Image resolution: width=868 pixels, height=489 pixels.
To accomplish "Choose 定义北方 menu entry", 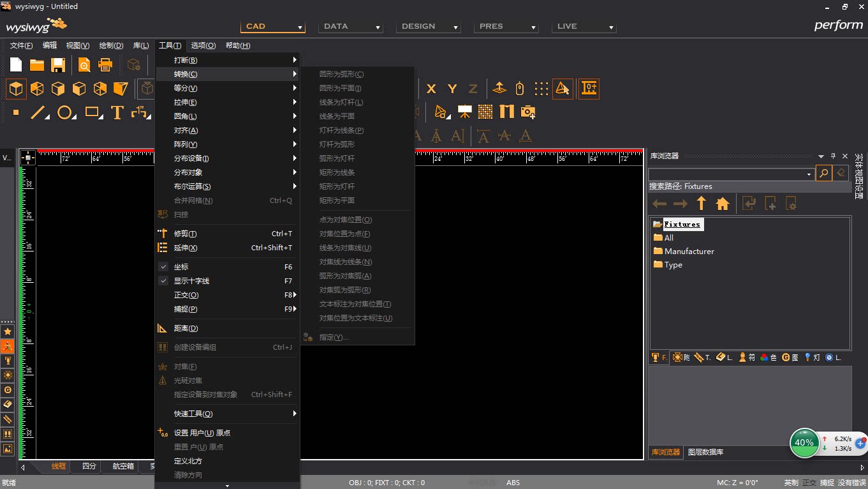I will [228, 461].
